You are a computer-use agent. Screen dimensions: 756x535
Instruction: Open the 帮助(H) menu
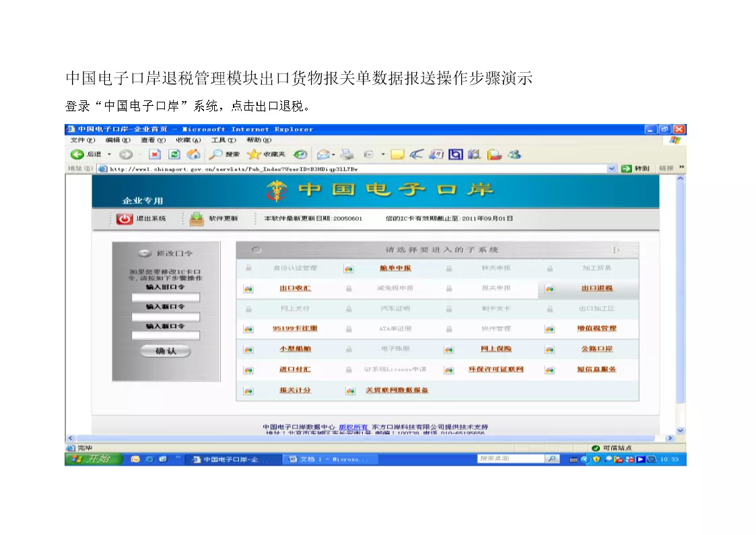[x=259, y=140]
